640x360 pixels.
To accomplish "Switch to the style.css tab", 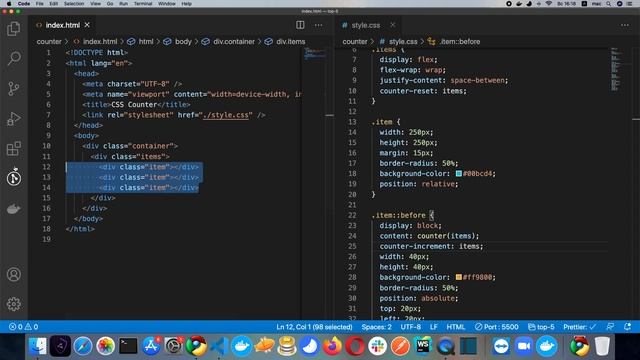I will [366, 25].
